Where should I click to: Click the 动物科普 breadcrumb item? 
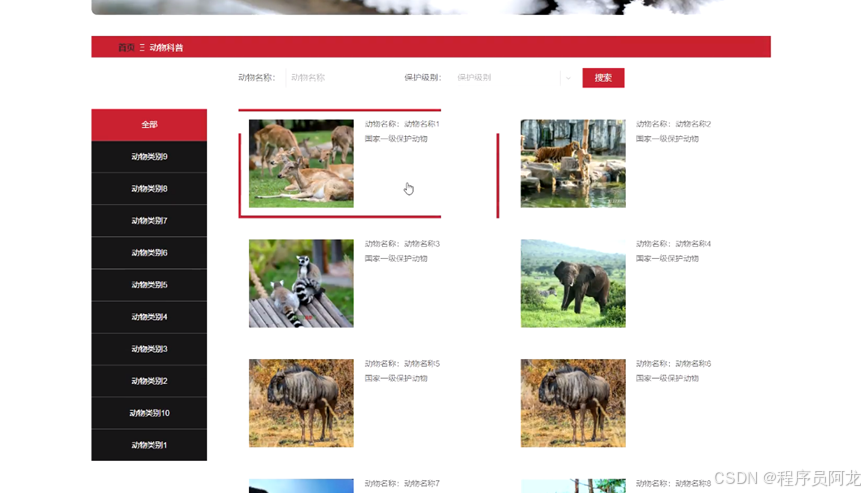point(166,47)
